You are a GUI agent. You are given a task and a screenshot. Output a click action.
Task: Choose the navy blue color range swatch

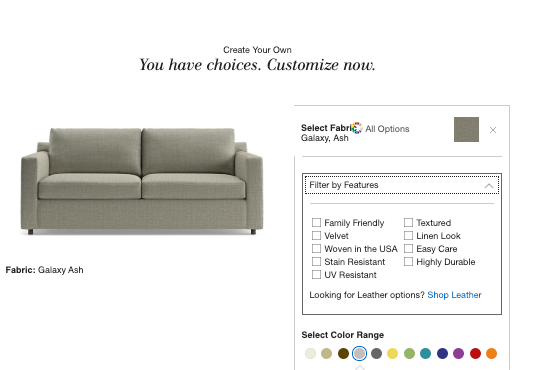pyautogui.click(x=442, y=353)
